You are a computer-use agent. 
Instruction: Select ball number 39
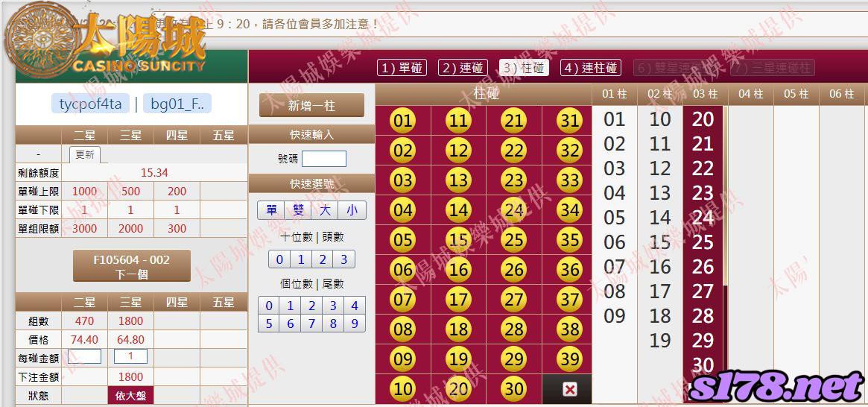pos(569,359)
